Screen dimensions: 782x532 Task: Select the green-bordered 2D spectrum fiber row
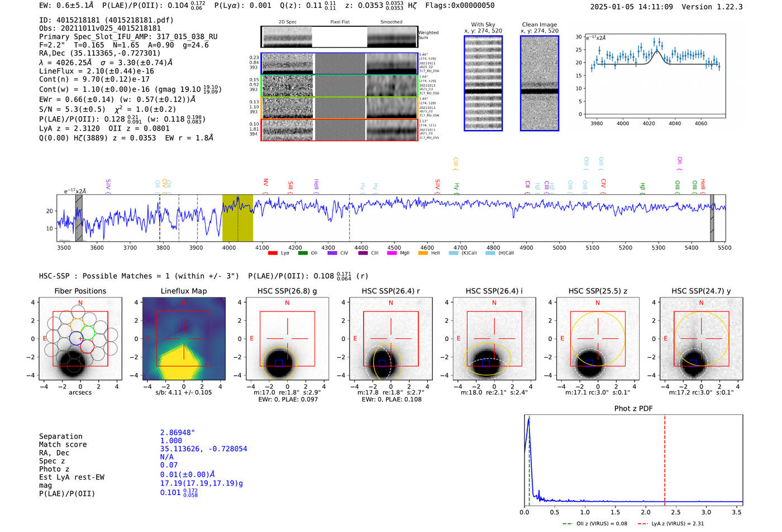tap(340, 85)
